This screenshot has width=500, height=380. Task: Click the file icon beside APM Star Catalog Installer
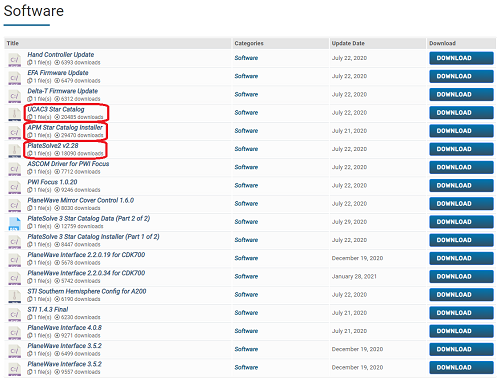point(15,133)
